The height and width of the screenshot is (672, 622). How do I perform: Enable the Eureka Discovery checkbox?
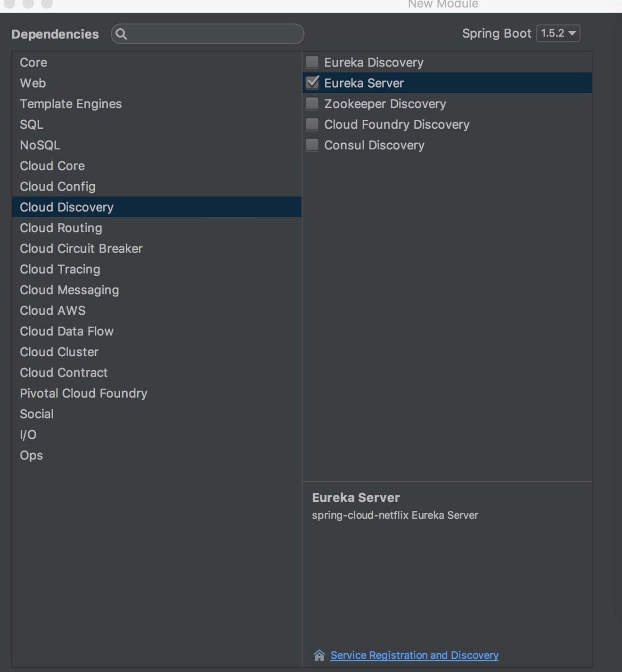(x=312, y=62)
